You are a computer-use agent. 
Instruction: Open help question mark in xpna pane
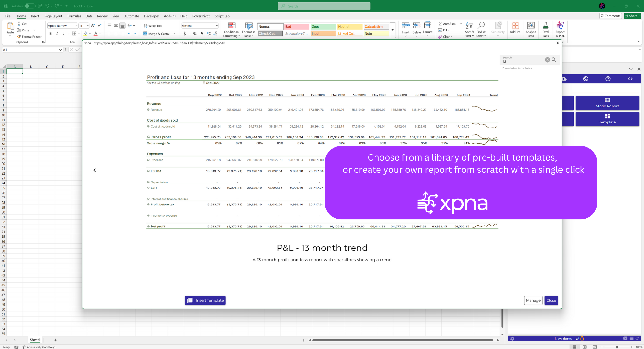click(x=608, y=79)
